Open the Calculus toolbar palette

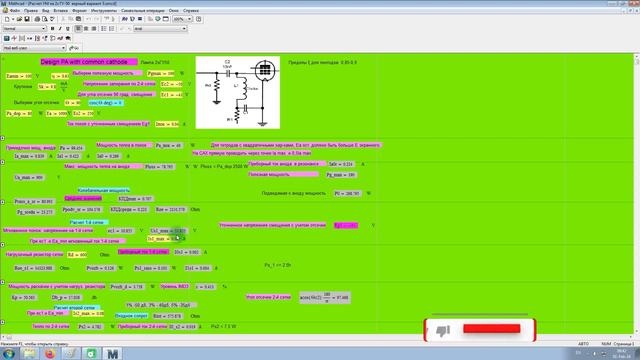point(37,38)
